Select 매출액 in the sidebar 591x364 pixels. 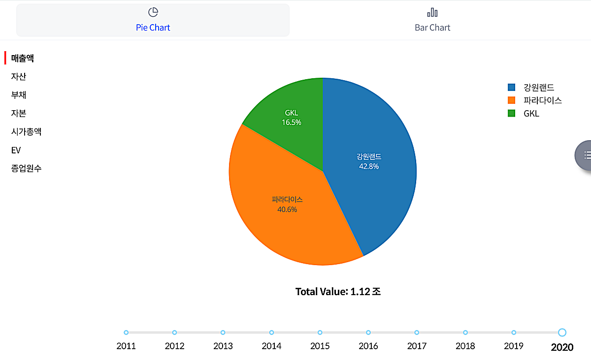23,58
